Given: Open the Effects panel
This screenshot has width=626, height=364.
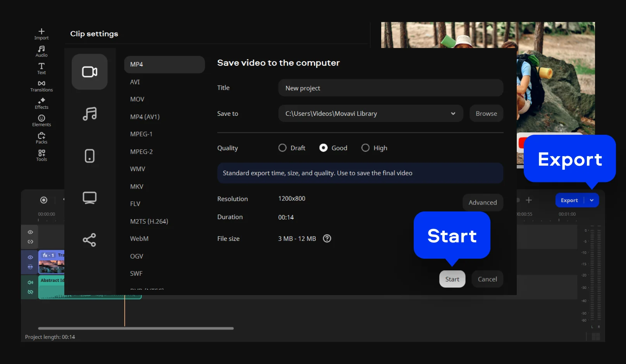Looking at the screenshot, I should click(x=41, y=104).
